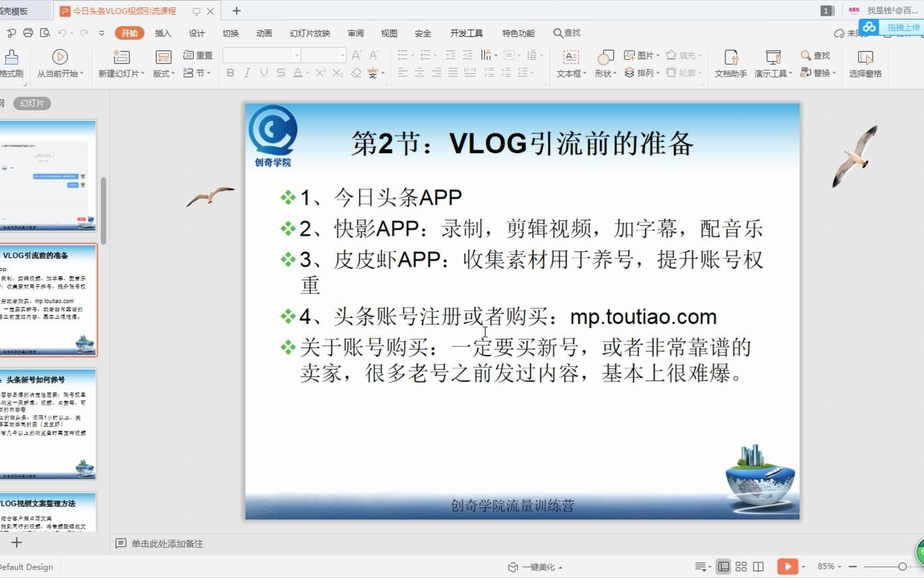Toggle Italic formatting

pos(247,73)
